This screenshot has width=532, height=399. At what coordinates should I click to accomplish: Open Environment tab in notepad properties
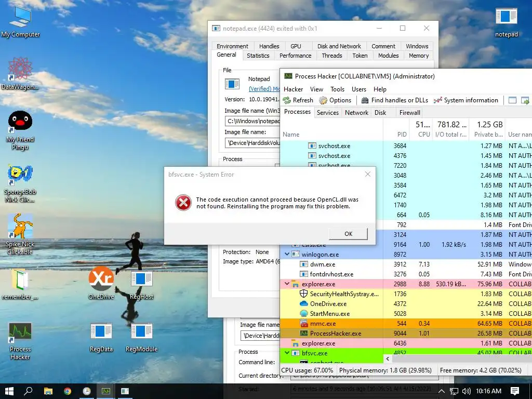tap(232, 46)
